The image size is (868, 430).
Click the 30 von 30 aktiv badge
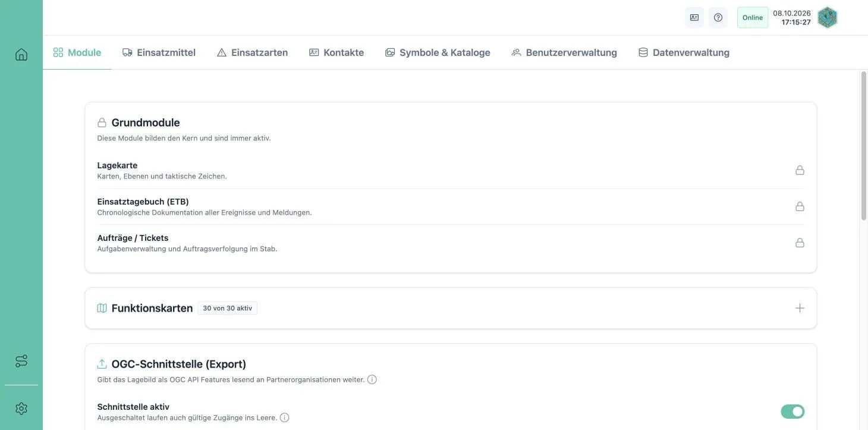click(228, 308)
